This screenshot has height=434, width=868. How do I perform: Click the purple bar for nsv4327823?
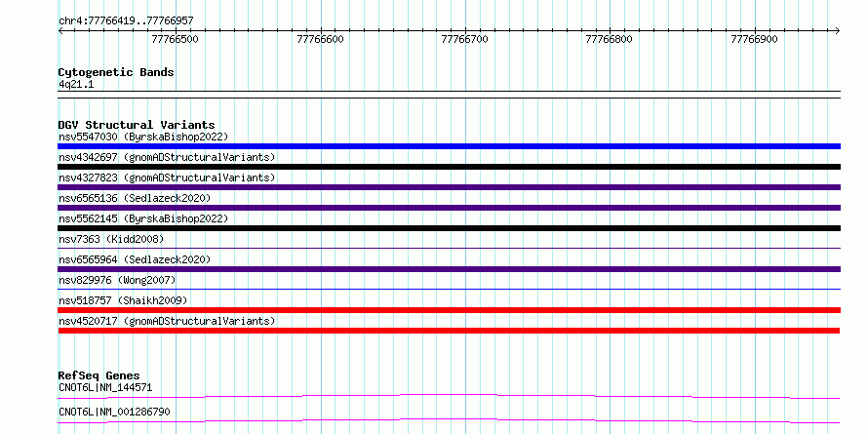click(449, 187)
